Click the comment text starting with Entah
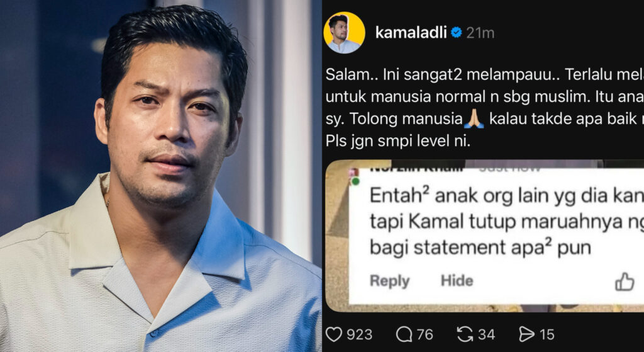This screenshot has width=644, height=352. [506, 222]
